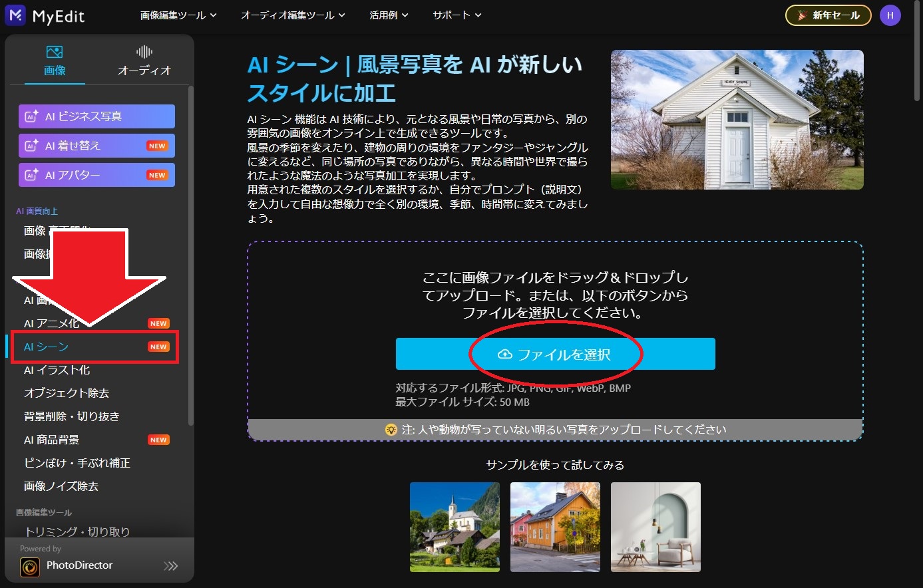Click the 最大ファイル サイズ: 50 MB text
Image resolution: width=923 pixels, height=588 pixels.
[462, 402]
